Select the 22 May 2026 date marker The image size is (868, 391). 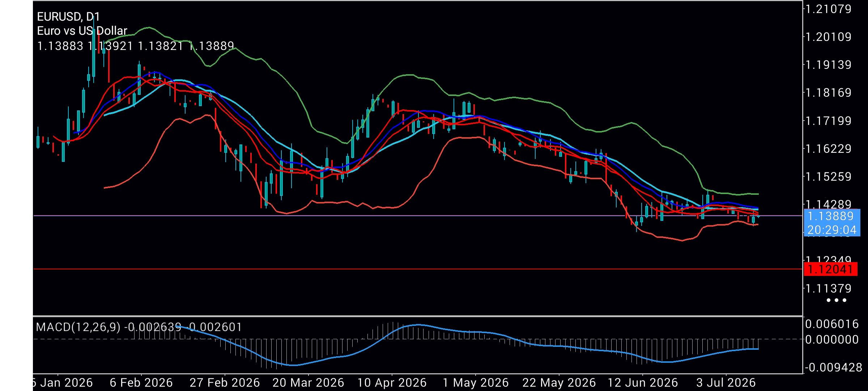point(559,383)
